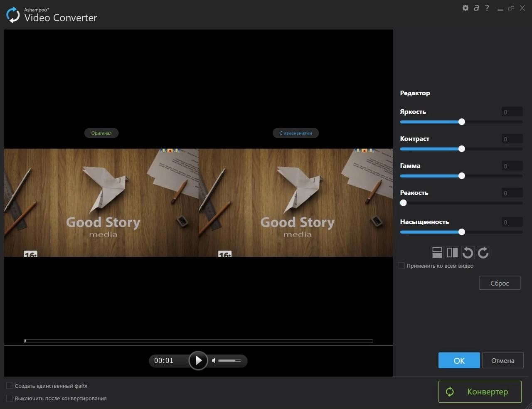Confirm with the OK button
This screenshot has height=409, width=532.
click(459, 360)
